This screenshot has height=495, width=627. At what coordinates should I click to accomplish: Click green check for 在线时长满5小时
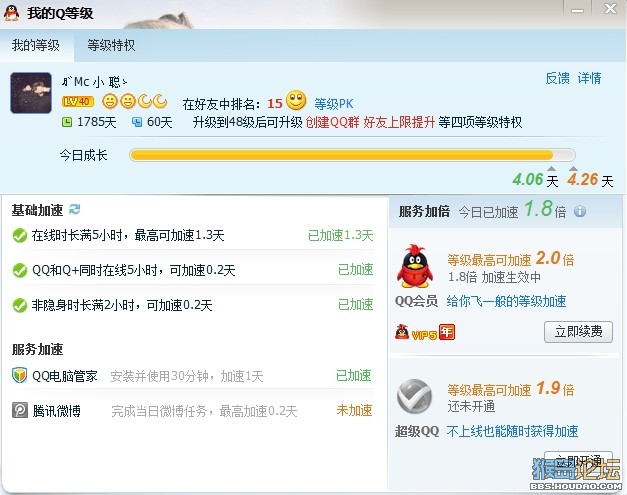tap(20, 236)
